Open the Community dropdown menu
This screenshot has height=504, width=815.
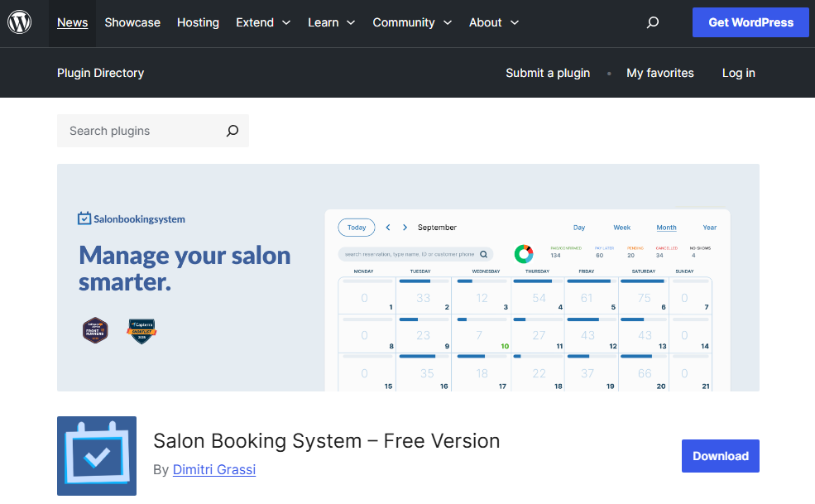[x=412, y=22]
